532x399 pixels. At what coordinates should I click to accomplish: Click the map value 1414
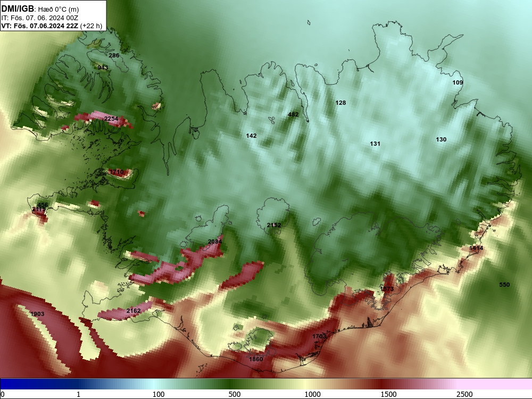[476, 248]
